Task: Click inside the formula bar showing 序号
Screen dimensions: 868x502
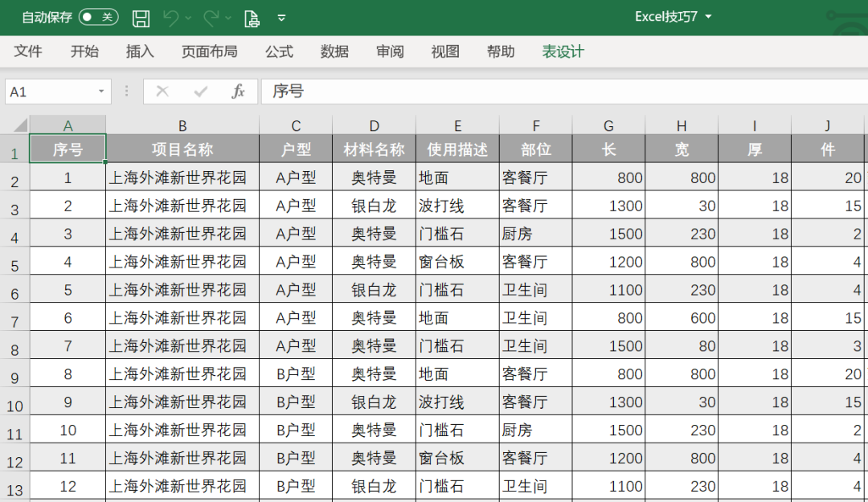Action: tap(563, 92)
